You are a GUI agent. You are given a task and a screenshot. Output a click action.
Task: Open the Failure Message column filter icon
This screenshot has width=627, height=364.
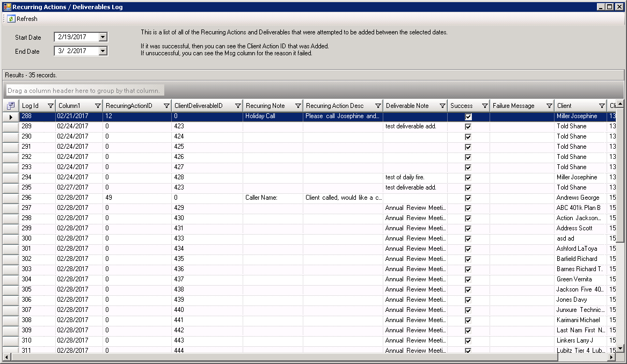[549, 106]
